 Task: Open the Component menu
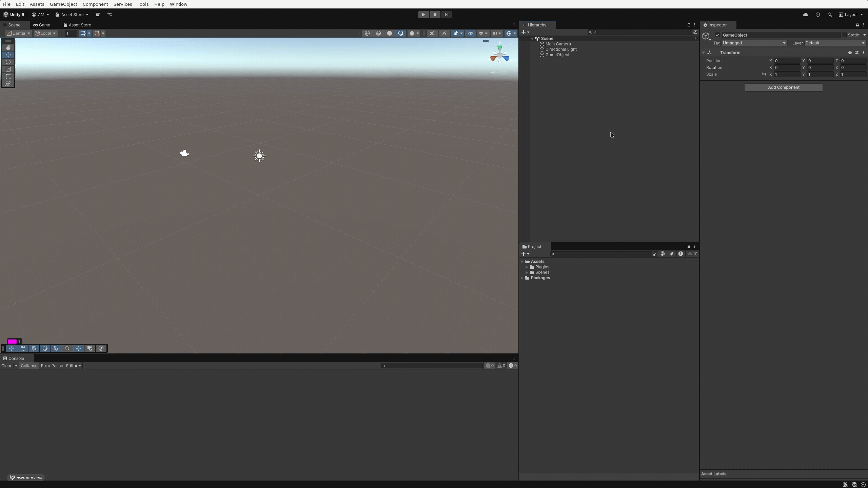(95, 4)
